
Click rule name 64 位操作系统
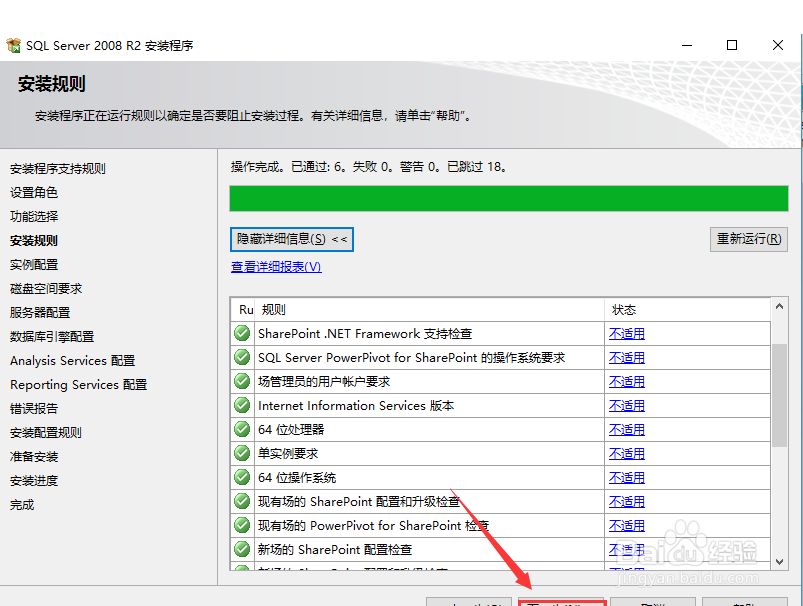point(297,477)
